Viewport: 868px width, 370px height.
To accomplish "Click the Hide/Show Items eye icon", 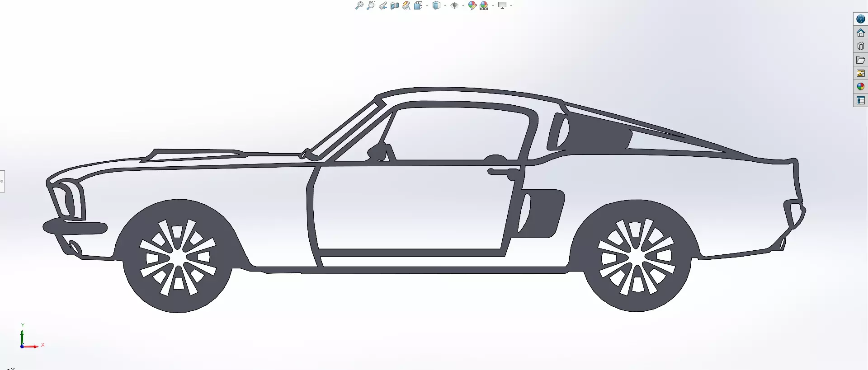I will tap(454, 5).
